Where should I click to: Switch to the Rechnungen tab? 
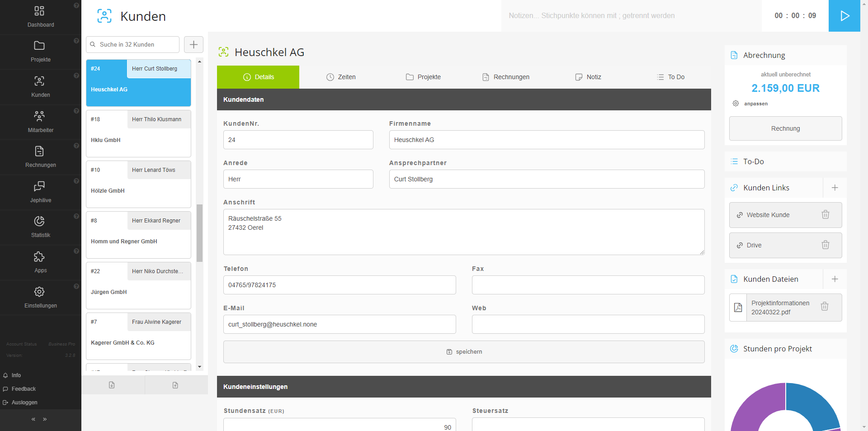pyautogui.click(x=505, y=77)
